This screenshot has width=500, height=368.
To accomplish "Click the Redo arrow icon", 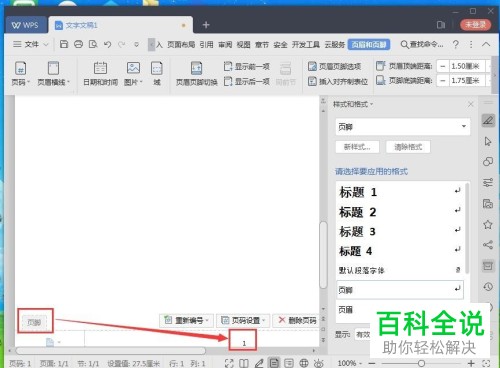I will click(x=122, y=44).
